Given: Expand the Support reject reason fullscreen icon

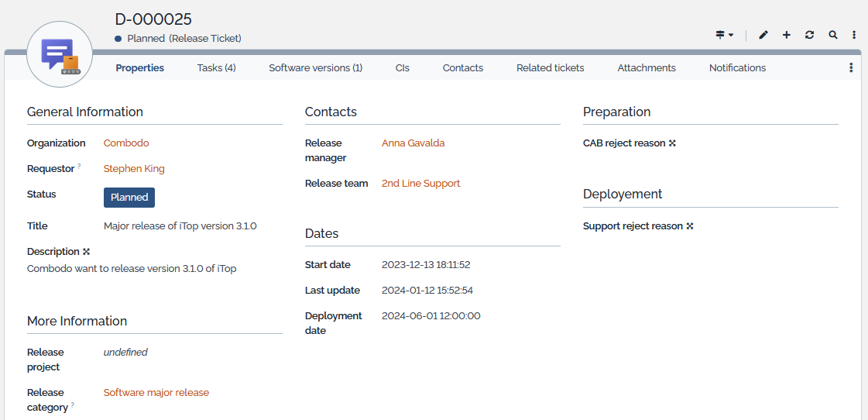Looking at the screenshot, I should click(690, 226).
